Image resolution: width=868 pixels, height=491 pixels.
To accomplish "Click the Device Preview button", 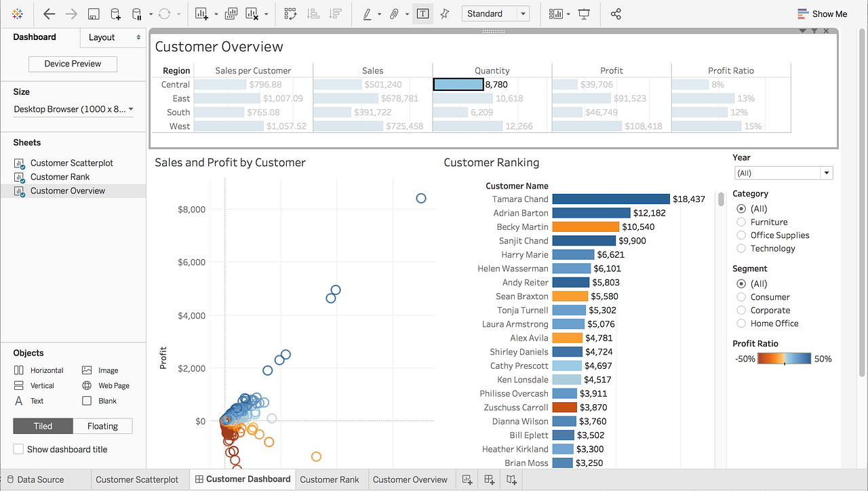I will [73, 64].
